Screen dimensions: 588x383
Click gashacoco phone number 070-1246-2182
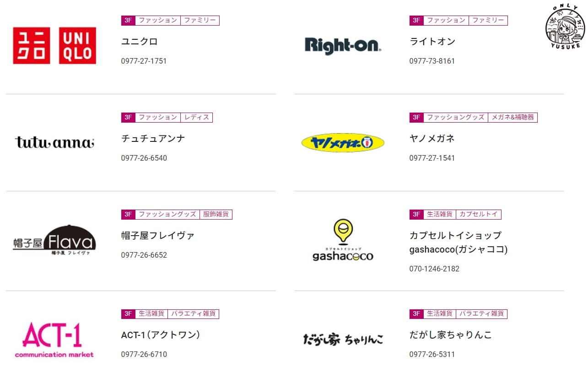[434, 269]
